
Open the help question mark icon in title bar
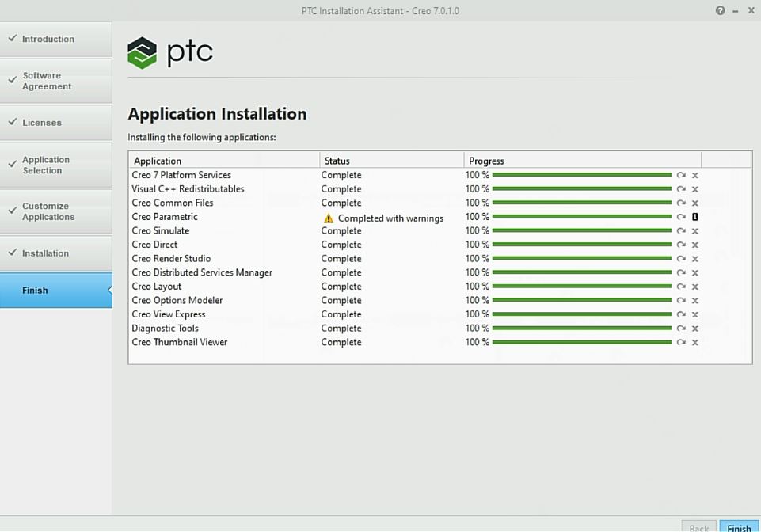[721, 10]
